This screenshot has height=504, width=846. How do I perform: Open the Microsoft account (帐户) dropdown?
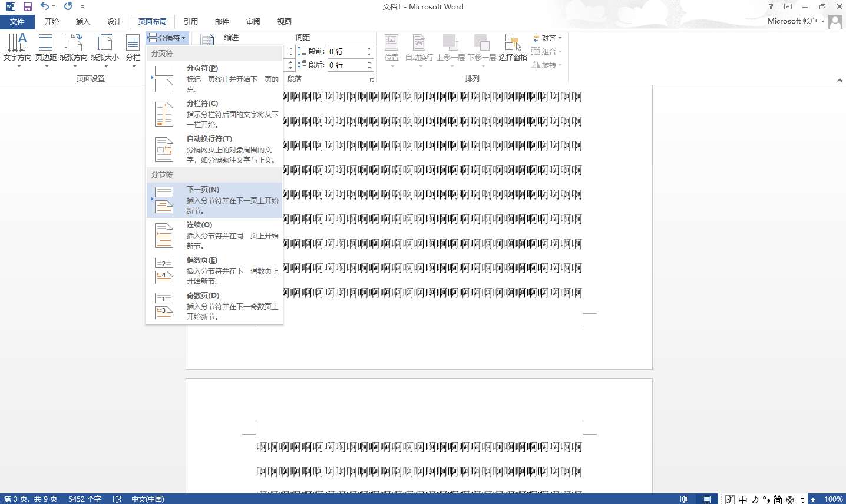[795, 21]
